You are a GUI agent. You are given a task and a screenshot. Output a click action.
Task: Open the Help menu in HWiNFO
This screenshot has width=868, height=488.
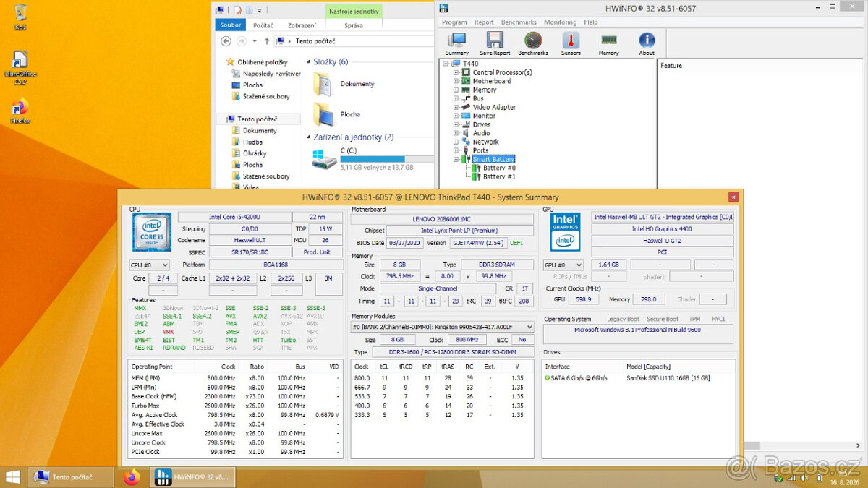(x=591, y=22)
